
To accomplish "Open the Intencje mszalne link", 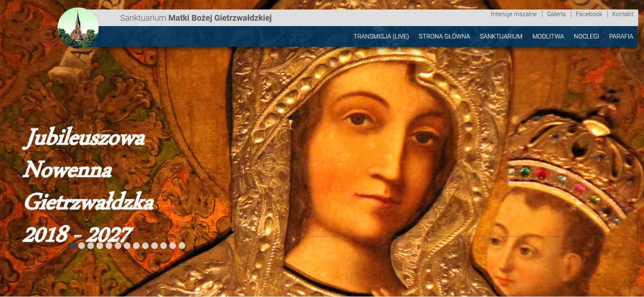I will click(514, 14).
